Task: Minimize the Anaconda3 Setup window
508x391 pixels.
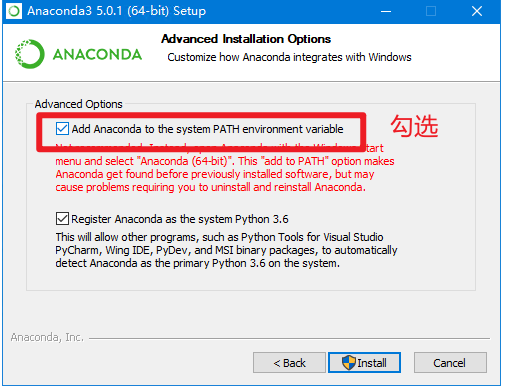Action: point(386,11)
